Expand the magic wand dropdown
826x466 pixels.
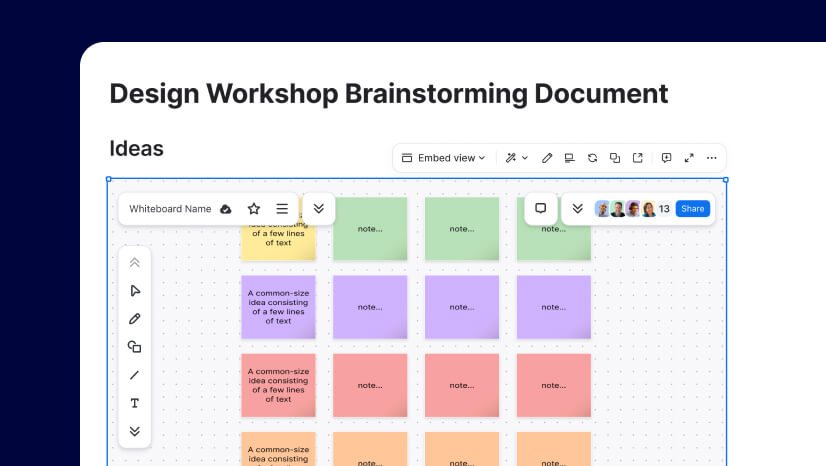point(517,158)
